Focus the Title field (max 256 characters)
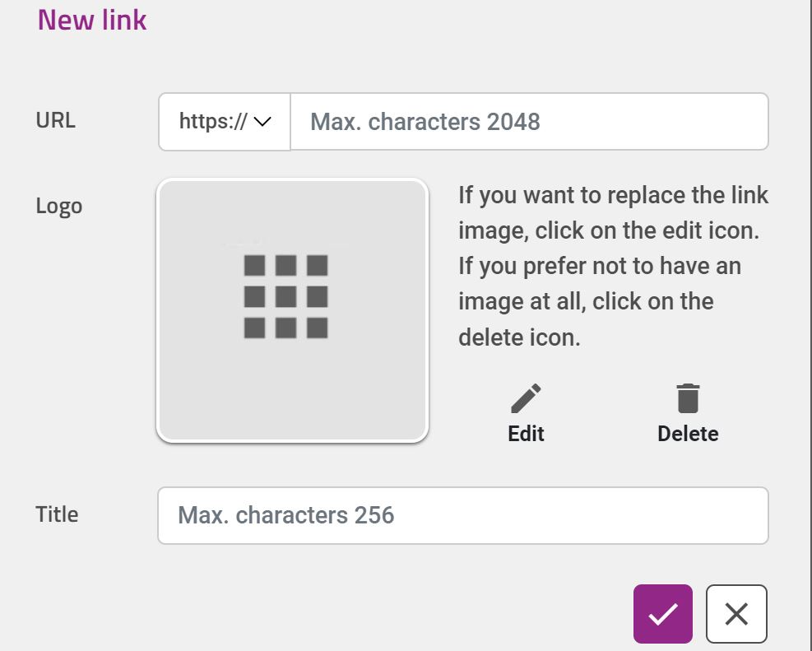Image resolution: width=812 pixels, height=651 pixels. tap(463, 515)
